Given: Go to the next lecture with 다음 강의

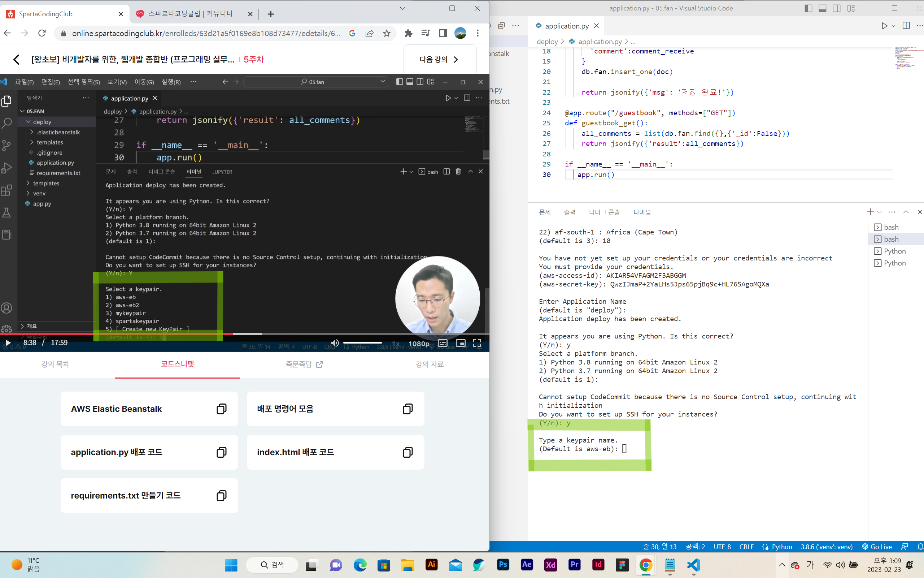Looking at the screenshot, I should tap(440, 59).
